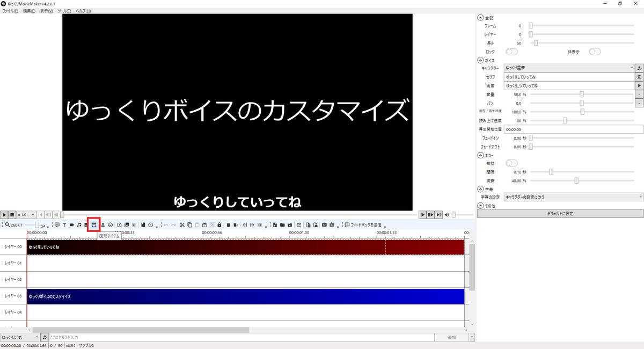
Task: Click the フィードバックを送信 button
Action: click(x=363, y=224)
